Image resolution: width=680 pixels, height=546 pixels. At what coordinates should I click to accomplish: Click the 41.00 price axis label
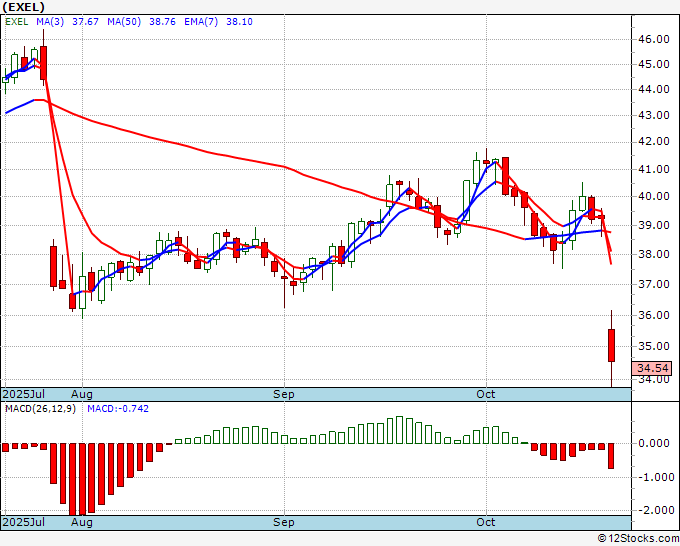point(654,169)
